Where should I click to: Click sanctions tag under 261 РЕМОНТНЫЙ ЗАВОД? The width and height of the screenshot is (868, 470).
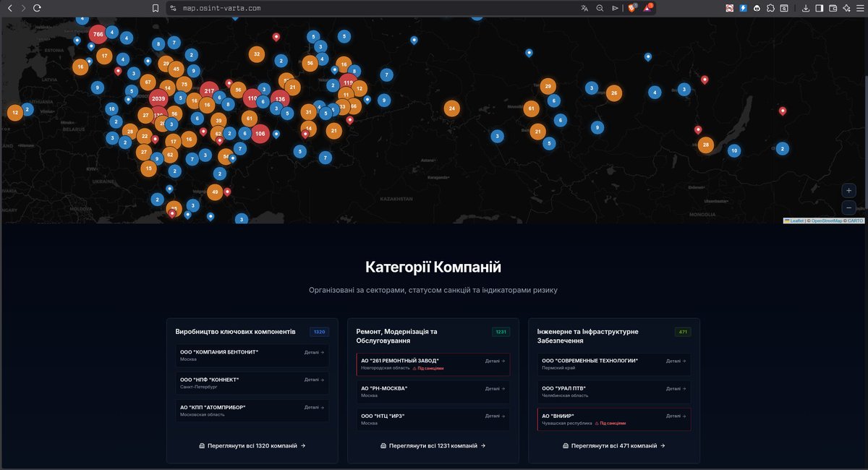pos(427,368)
